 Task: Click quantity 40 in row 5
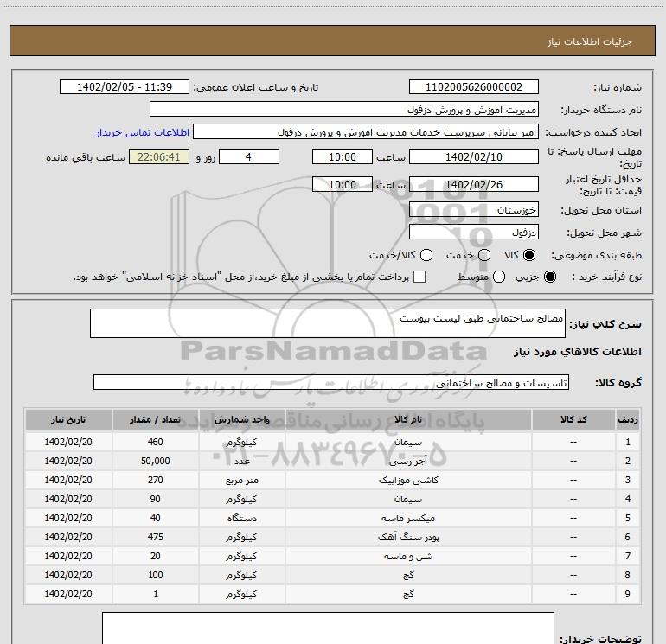[x=156, y=518]
